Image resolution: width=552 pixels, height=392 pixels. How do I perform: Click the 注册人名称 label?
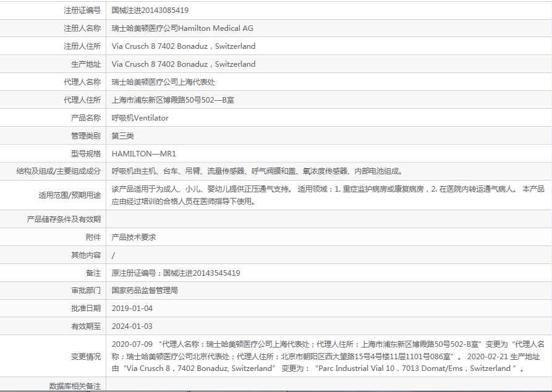82,28
